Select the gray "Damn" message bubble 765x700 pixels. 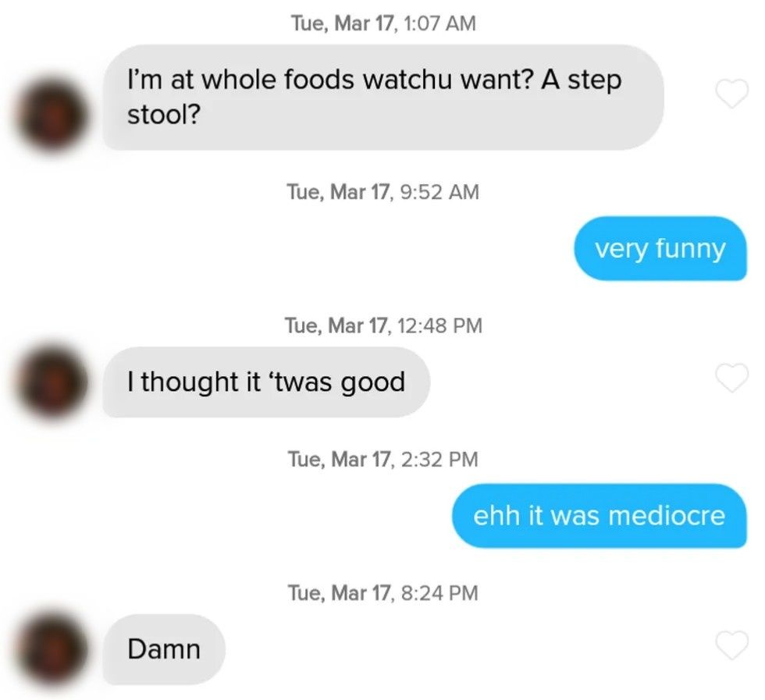(164, 649)
